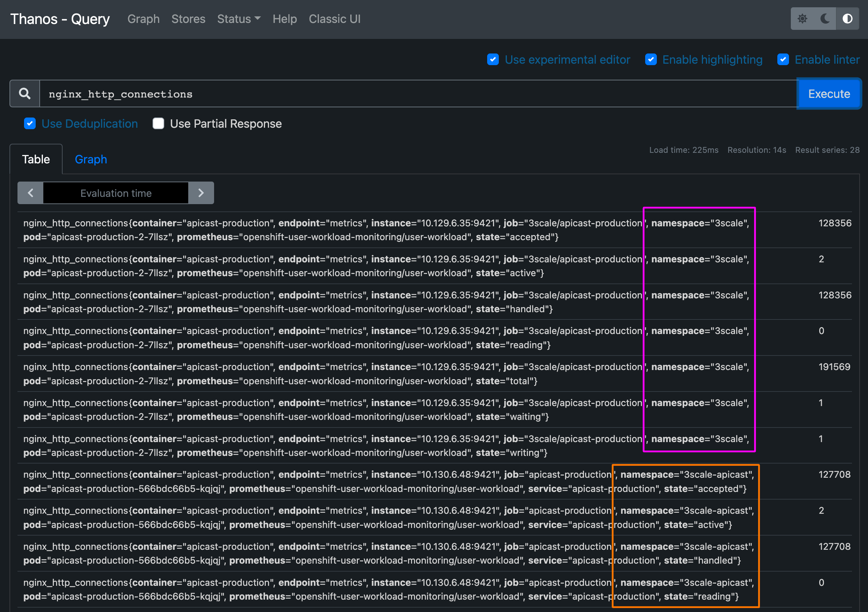Open the Graph tab in results panel
Image resolution: width=868 pixels, height=612 pixels.
coord(91,159)
